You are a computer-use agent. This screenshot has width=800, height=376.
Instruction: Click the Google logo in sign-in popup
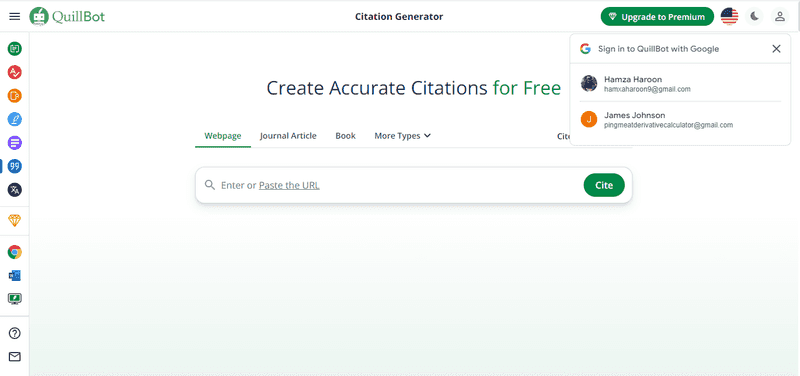tap(585, 49)
